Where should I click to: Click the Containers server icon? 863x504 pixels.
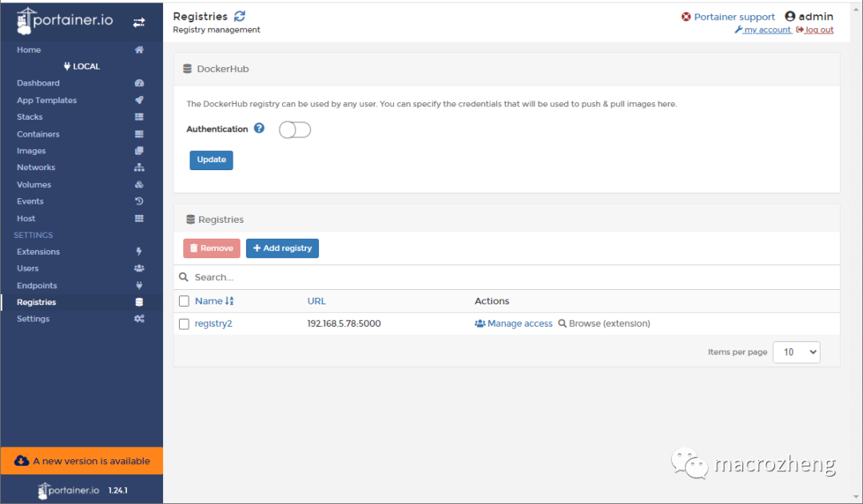139,133
